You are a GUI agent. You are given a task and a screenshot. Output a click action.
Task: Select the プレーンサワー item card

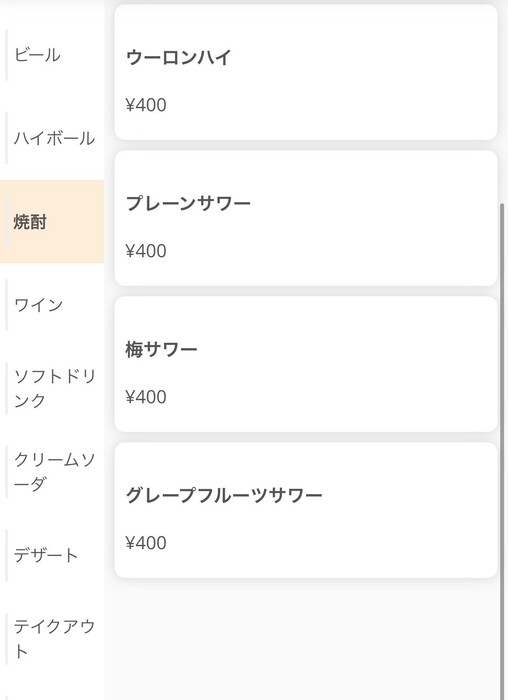[306, 218]
